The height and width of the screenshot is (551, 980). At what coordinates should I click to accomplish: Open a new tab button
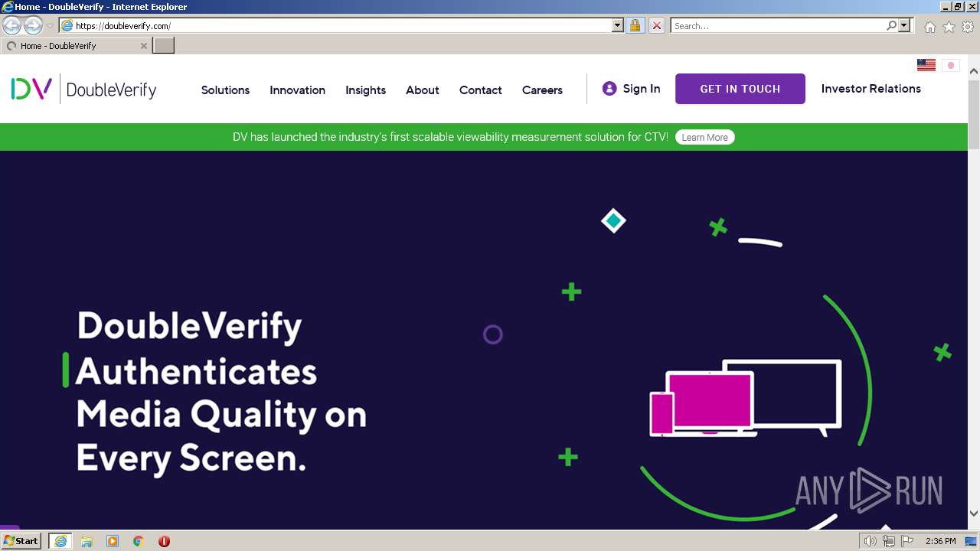click(164, 46)
